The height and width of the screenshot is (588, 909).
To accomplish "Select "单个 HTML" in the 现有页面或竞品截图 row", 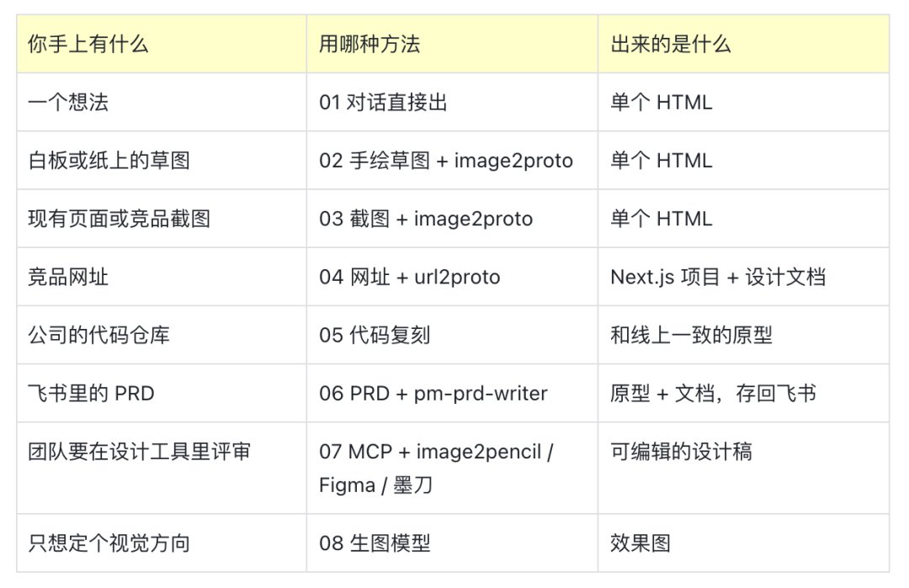I will (x=744, y=219).
